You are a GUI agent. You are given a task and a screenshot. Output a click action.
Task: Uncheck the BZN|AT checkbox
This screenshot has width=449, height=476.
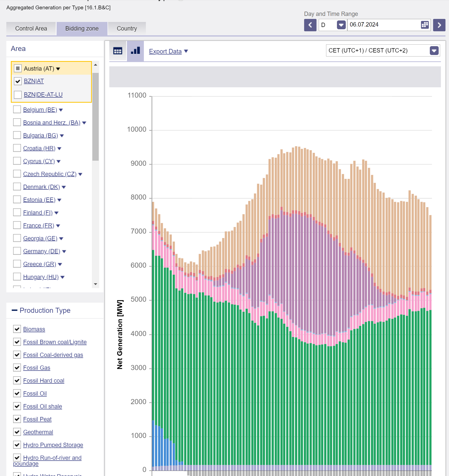coord(18,81)
